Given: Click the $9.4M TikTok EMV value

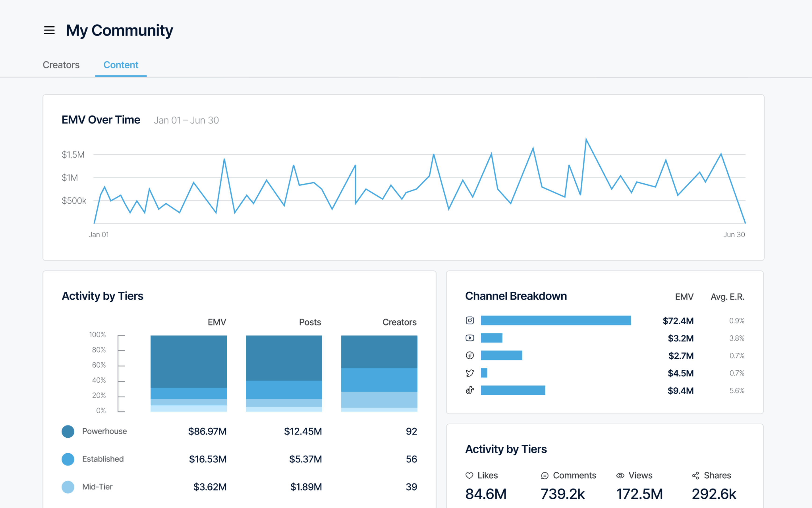Looking at the screenshot, I should tap(681, 391).
